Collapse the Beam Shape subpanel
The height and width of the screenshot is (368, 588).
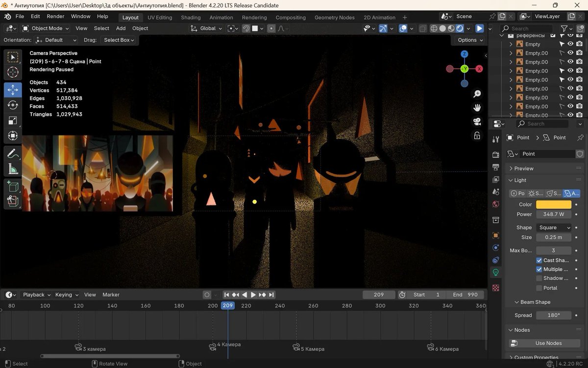point(532,302)
